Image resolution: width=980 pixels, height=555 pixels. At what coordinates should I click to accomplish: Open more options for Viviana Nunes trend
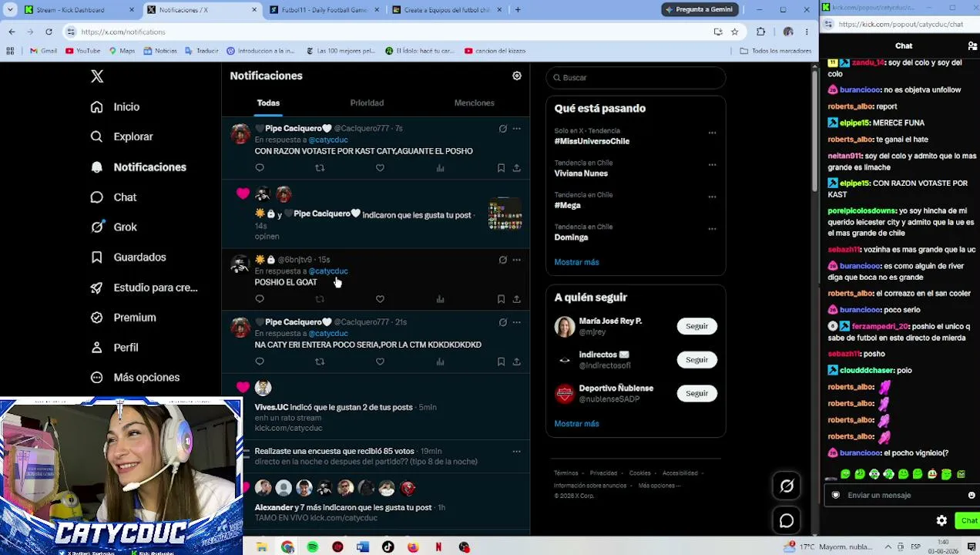tap(712, 165)
